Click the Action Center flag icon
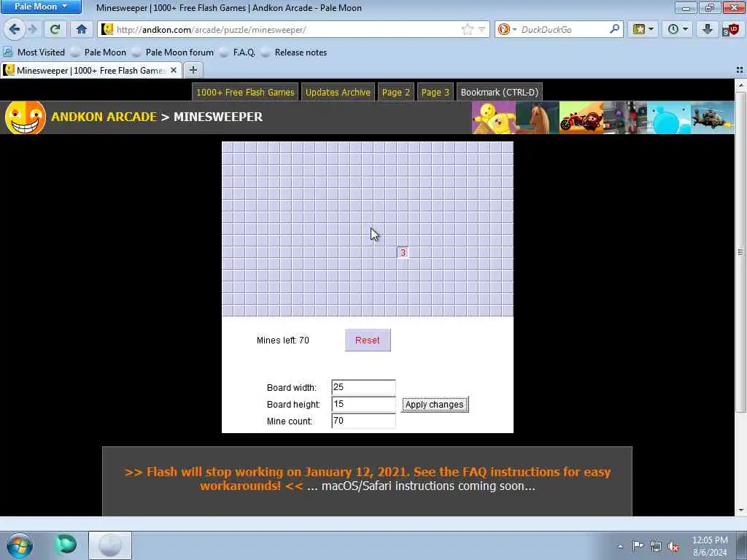 (638, 546)
